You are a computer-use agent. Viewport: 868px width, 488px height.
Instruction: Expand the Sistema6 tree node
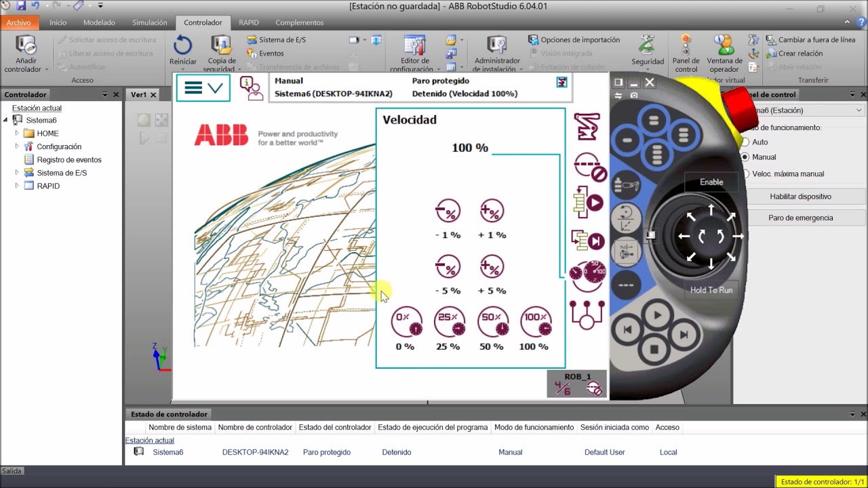tap(5, 120)
